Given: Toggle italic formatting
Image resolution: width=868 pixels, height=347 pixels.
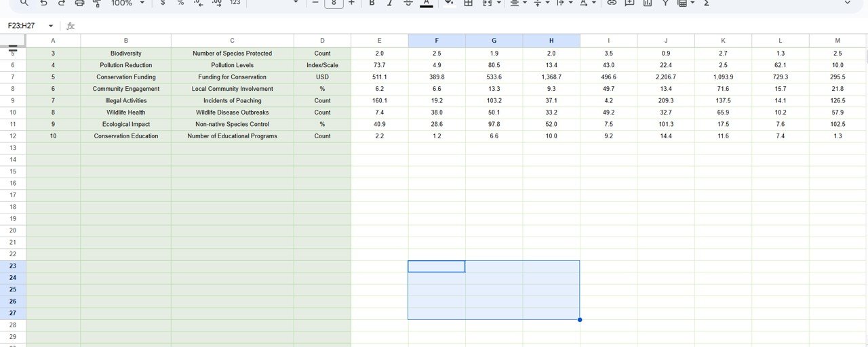Looking at the screenshot, I should 389,3.
